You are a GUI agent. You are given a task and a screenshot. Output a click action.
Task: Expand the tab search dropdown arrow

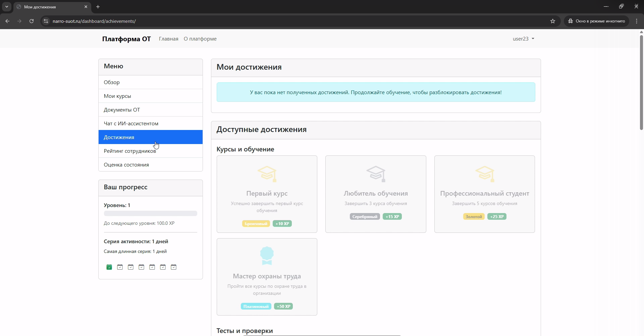(x=7, y=7)
